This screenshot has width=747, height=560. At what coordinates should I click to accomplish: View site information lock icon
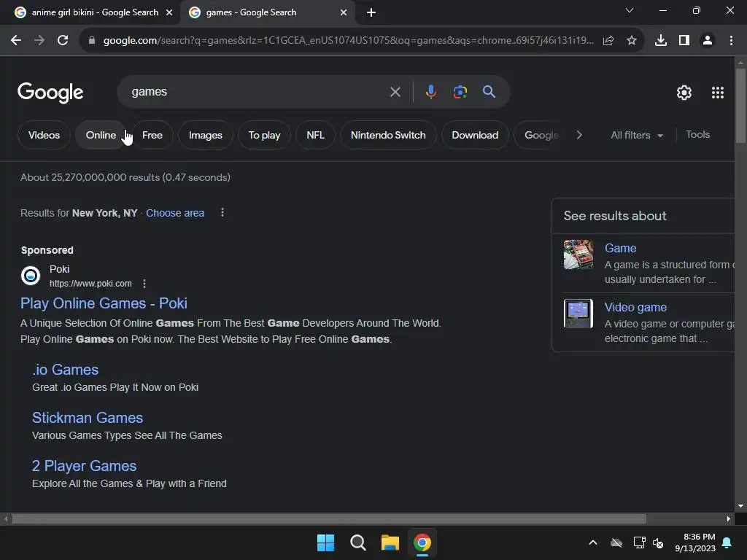[92, 41]
